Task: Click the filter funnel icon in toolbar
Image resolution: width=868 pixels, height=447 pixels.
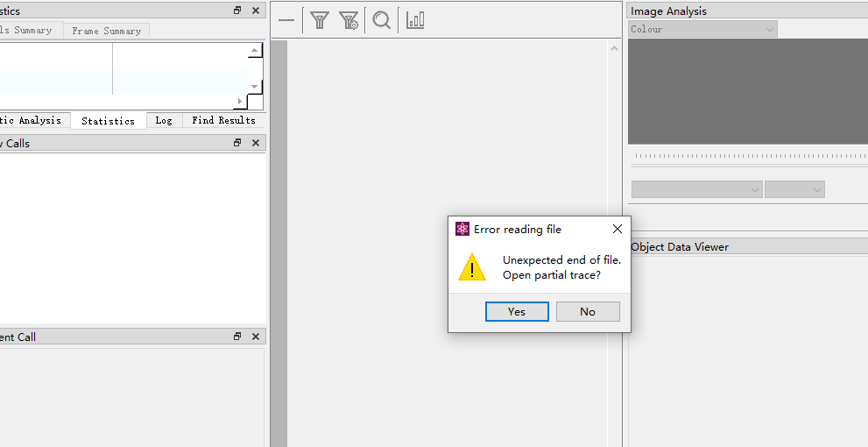Action: coord(320,20)
